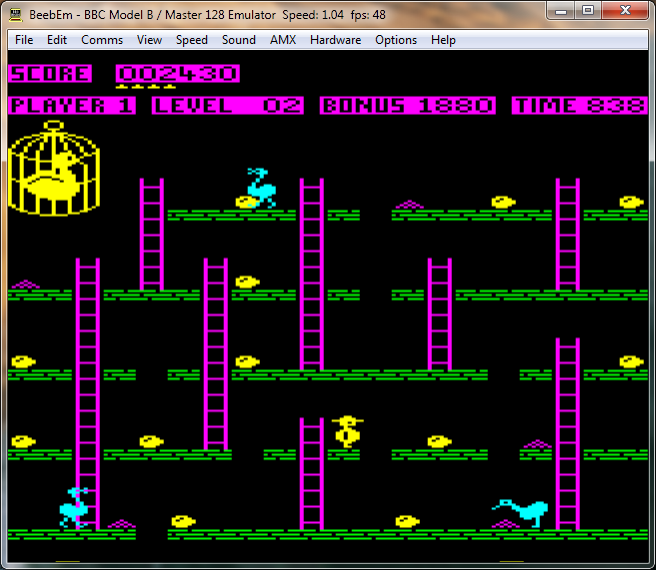Click the cyan ostrich on bottom-left ladder

coord(74,507)
